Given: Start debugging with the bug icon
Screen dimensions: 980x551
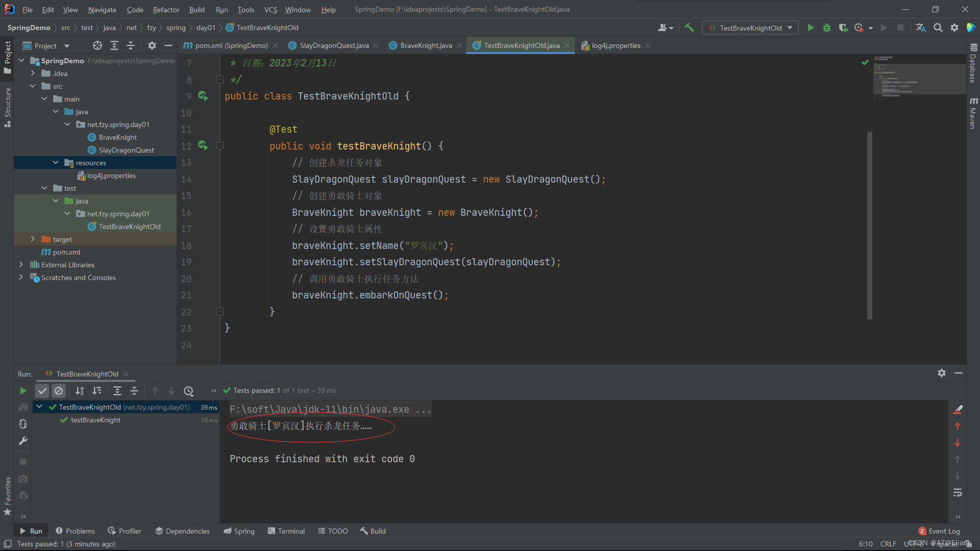Looking at the screenshot, I should click(x=827, y=28).
